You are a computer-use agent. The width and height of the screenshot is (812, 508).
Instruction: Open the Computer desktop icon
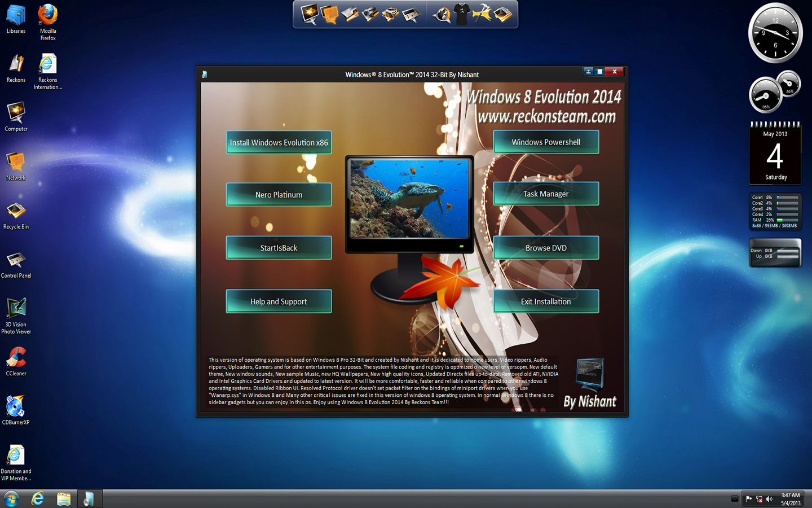[16, 117]
